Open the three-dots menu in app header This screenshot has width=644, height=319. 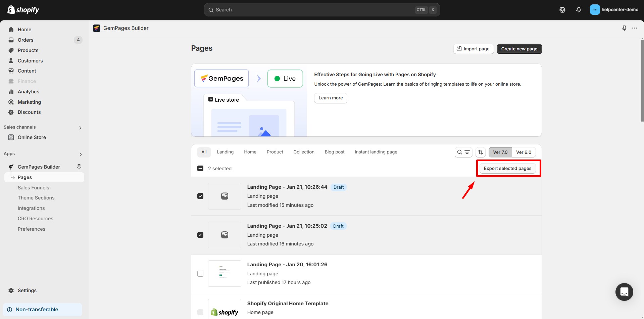click(x=635, y=28)
